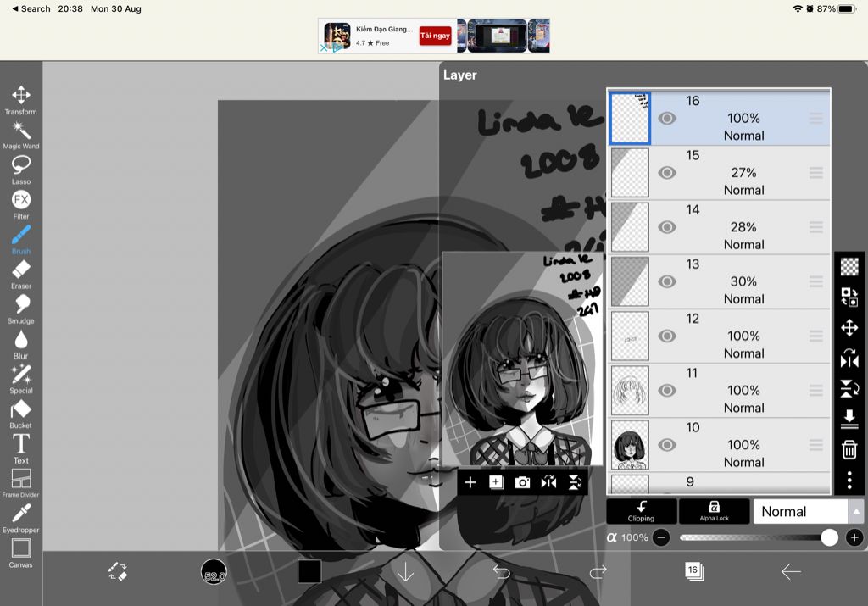Tap the undo arrow
Screen dimensions: 868x606
tap(502, 572)
